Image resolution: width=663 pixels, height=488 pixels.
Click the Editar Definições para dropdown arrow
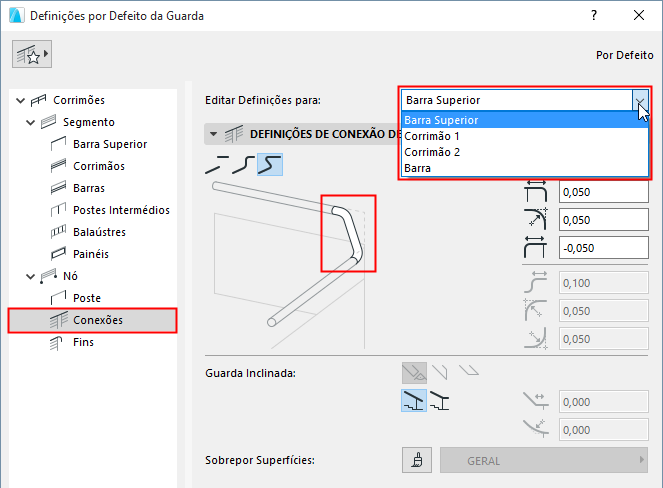640,100
